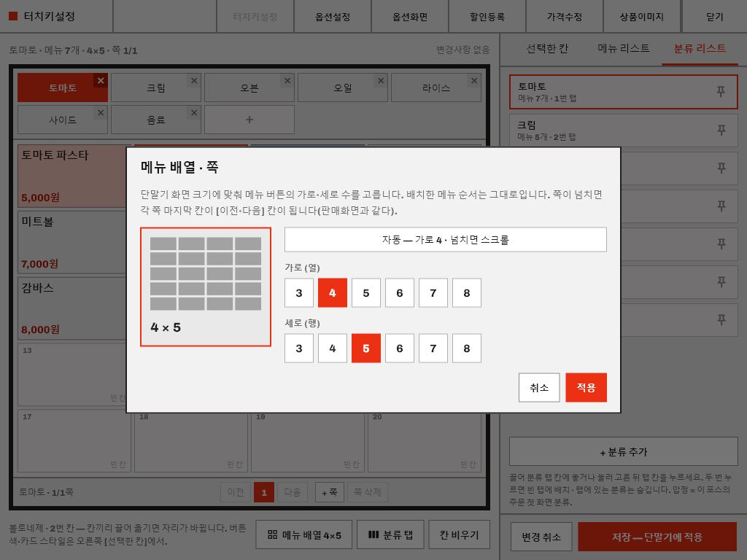This screenshot has width=747, height=560.
Task: Open the 가격수정 top menu
Action: click(x=565, y=17)
